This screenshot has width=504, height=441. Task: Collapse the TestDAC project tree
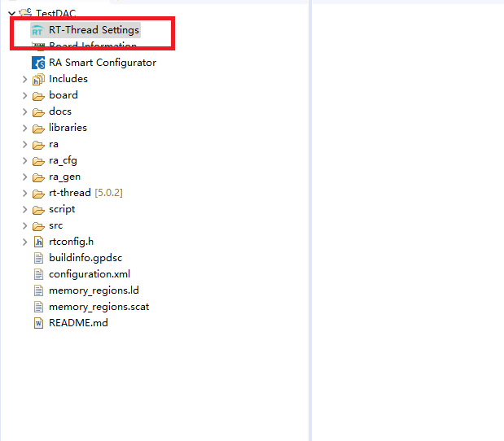tap(11, 13)
